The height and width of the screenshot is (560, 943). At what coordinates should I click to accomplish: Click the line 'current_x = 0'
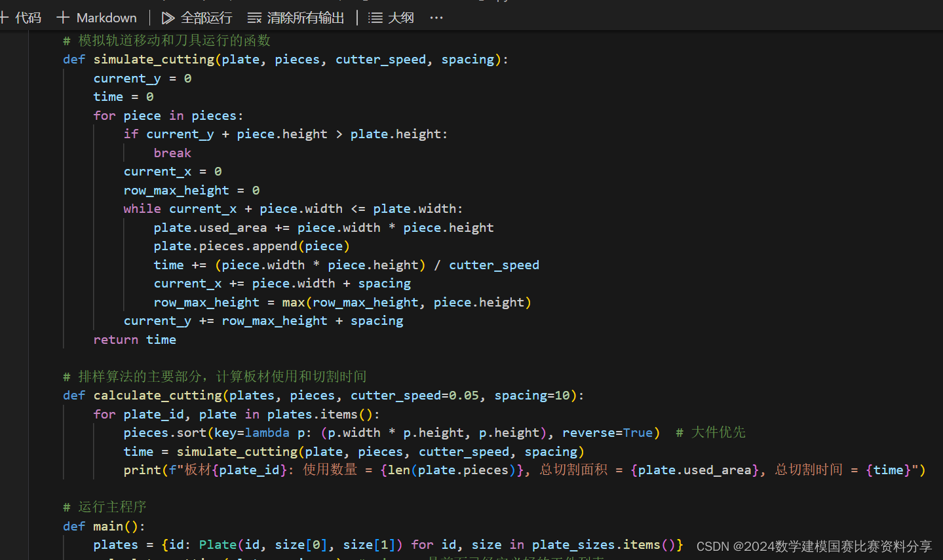click(172, 172)
